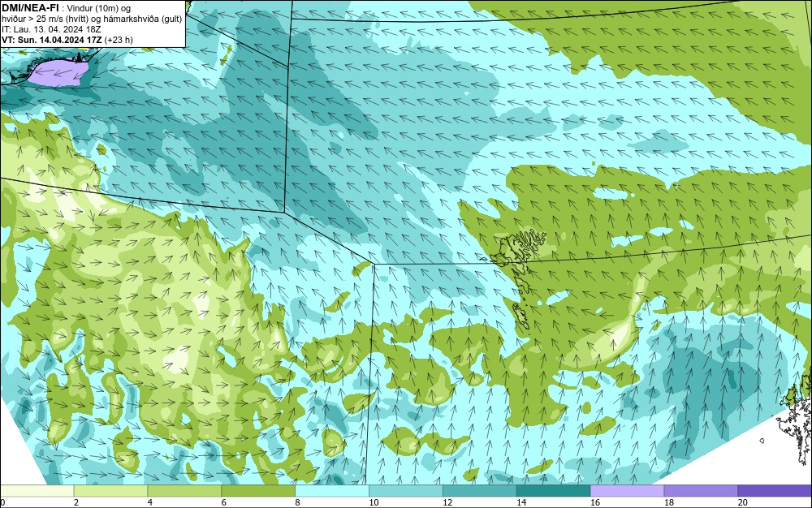Click the 4–6 m/s green legend swatch

click(x=184, y=491)
